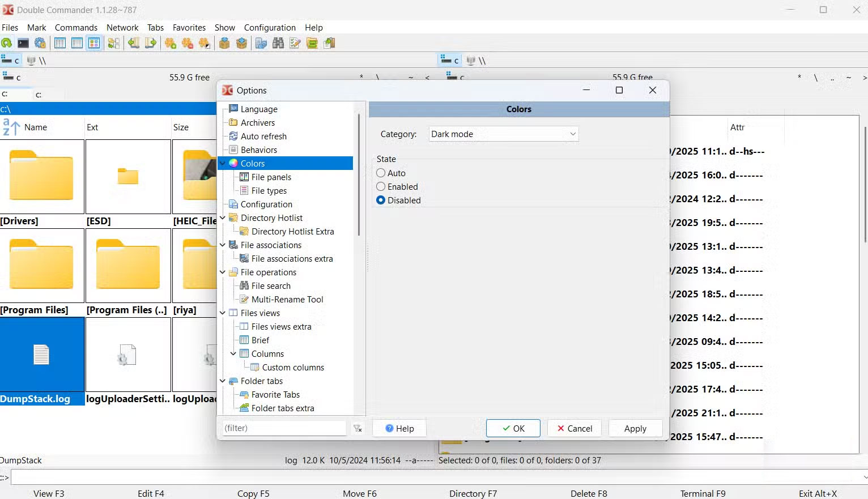Click the Refresh toolbar icon
868x499 pixels.
[x=6, y=43]
